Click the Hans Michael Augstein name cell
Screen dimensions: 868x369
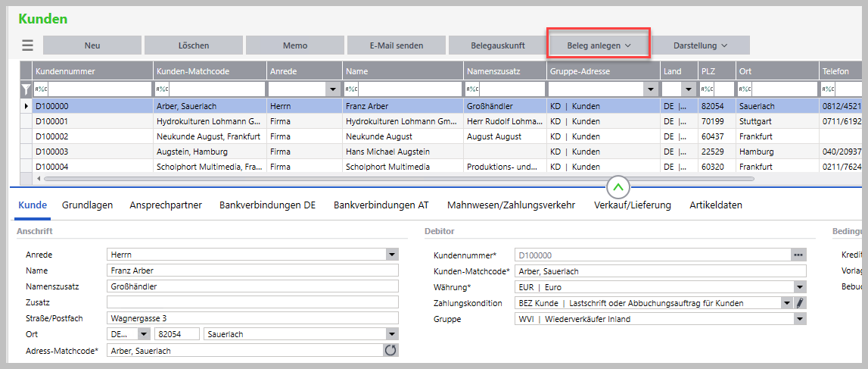403,152
